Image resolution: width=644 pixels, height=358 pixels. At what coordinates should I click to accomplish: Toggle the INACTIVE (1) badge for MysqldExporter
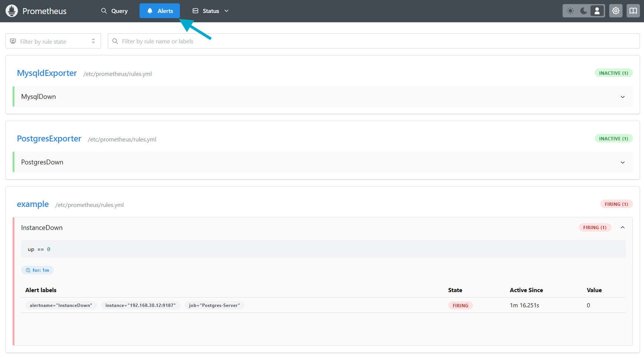tap(613, 73)
